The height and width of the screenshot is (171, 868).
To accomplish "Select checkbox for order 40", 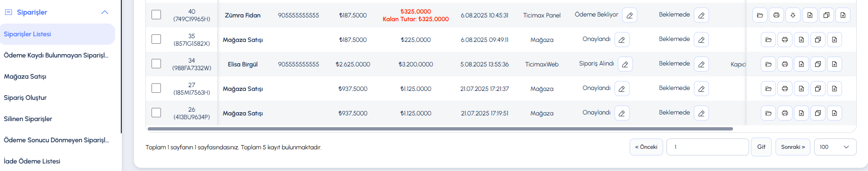I will pyautogui.click(x=156, y=15).
